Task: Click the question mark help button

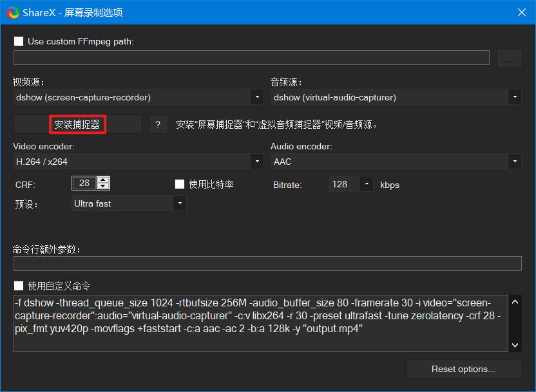Action: click(158, 124)
